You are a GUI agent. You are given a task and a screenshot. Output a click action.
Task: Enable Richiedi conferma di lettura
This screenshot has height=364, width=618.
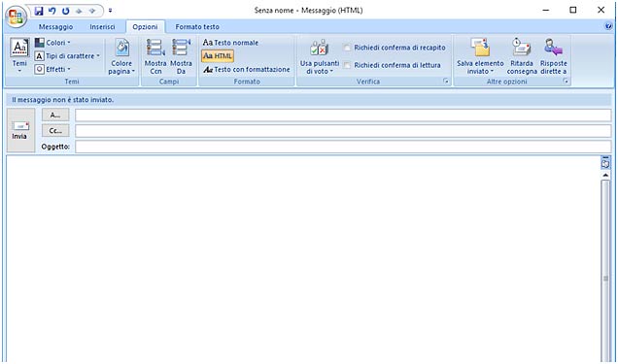[x=393, y=65]
